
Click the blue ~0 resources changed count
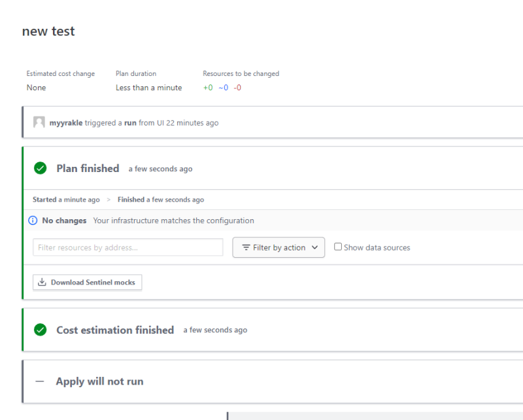click(x=223, y=88)
